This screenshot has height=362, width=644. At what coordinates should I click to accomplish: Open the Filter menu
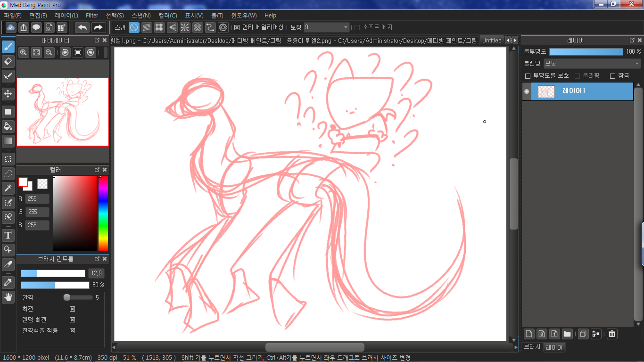(x=92, y=16)
